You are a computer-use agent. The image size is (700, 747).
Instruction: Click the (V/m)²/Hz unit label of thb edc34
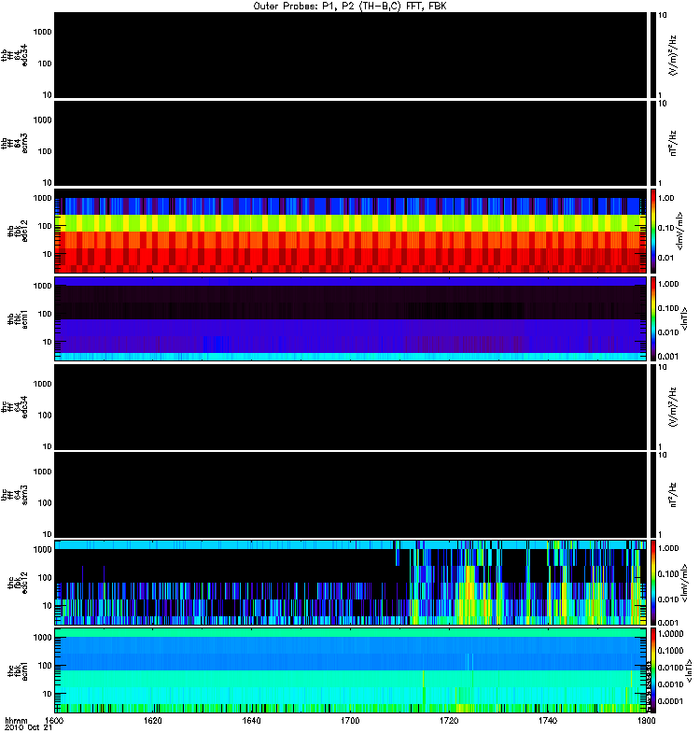672,55
